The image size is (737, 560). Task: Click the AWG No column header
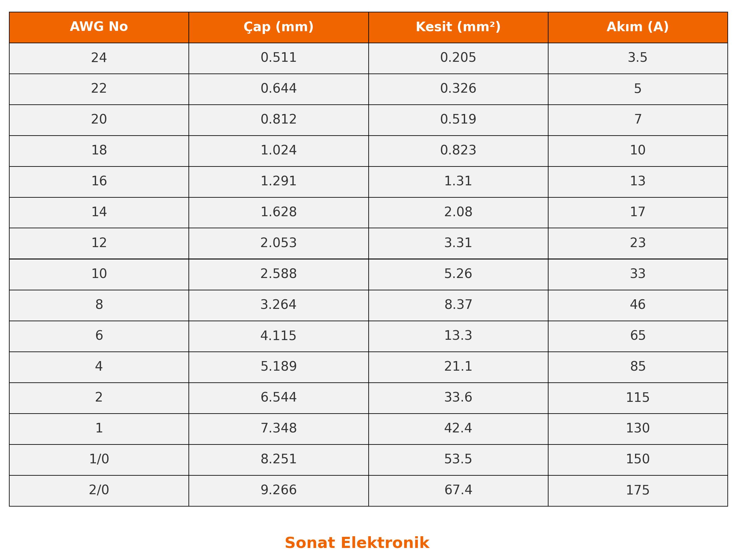point(99,27)
